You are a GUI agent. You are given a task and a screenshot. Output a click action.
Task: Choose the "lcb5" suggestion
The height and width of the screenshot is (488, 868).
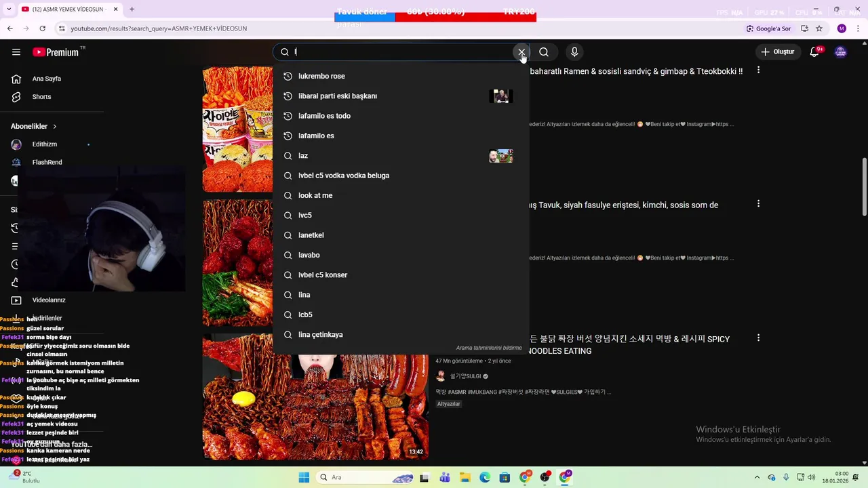coord(400,314)
